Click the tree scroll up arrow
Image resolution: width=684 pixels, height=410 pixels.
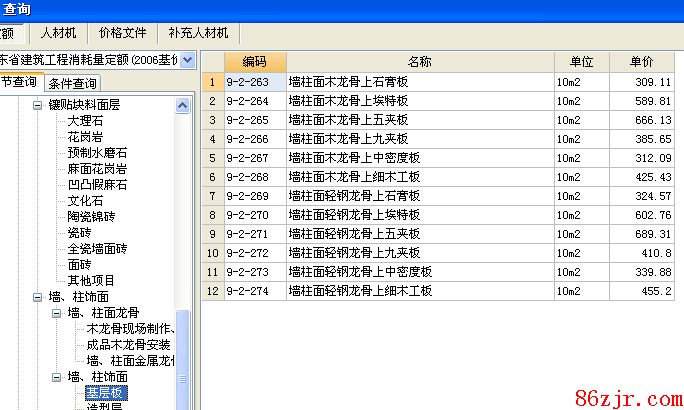pyautogui.click(x=183, y=104)
